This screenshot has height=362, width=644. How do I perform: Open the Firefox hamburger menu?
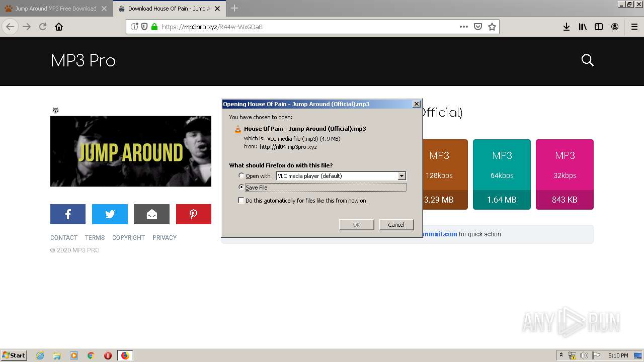coord(634,27)
